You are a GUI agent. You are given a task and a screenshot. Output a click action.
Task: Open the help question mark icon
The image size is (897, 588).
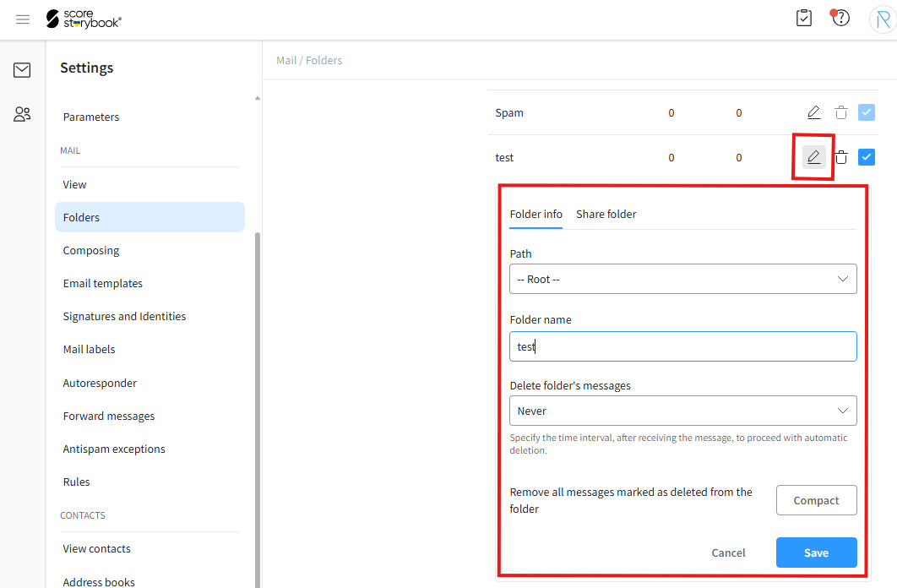tap(840, 18)
